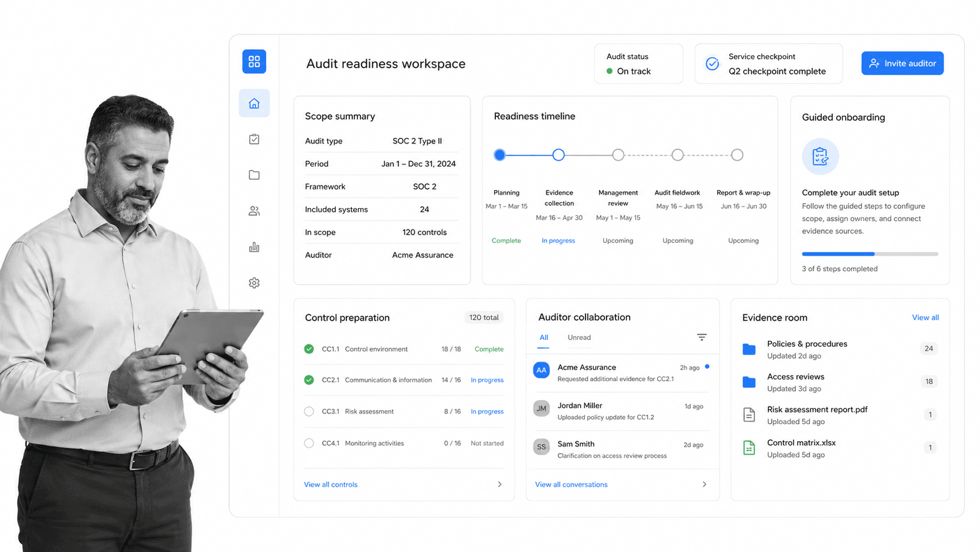The image size is (980, 552).
Task: Open the Policies & procedures folder icon
Action: point(749,349)
